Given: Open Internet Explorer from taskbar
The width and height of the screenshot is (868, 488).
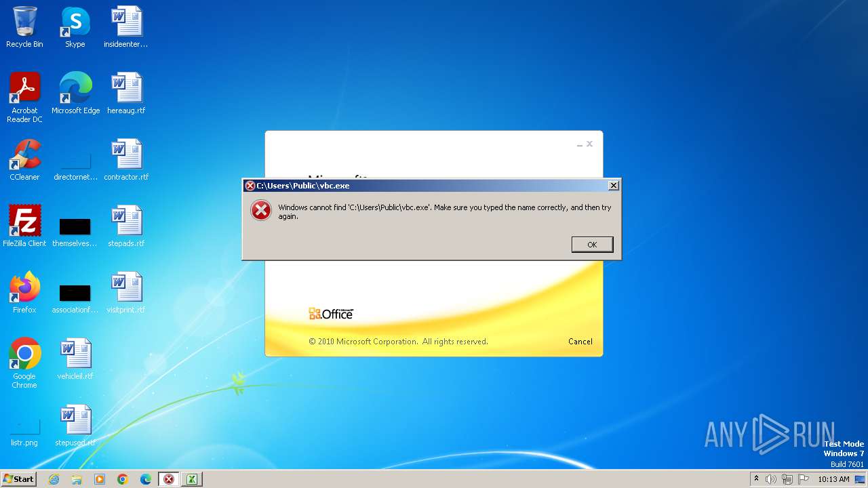Looking at the screenshot, I should [x=54, y=479].
